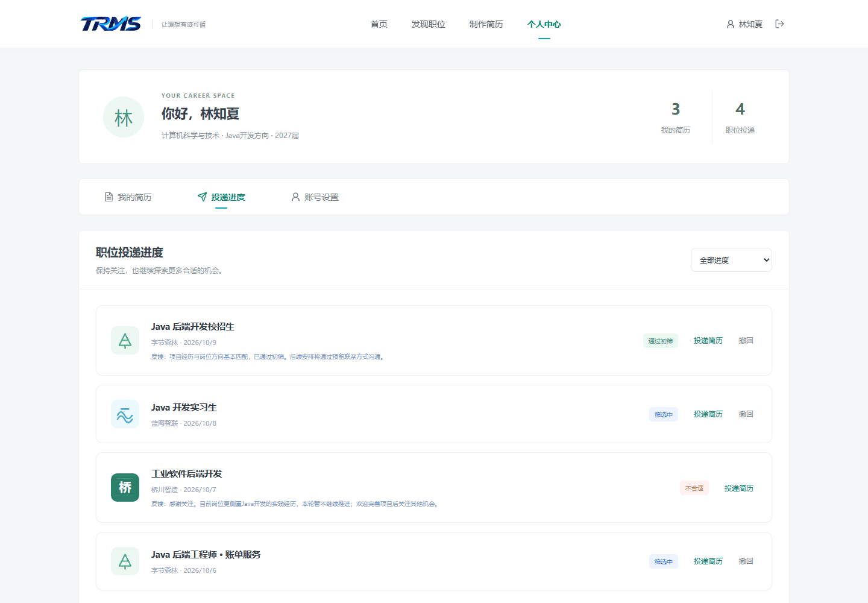This screenshot has width=868, height=603.
Task: Switch to the 账号设置 tab
Action: click(x=315, y=197)
